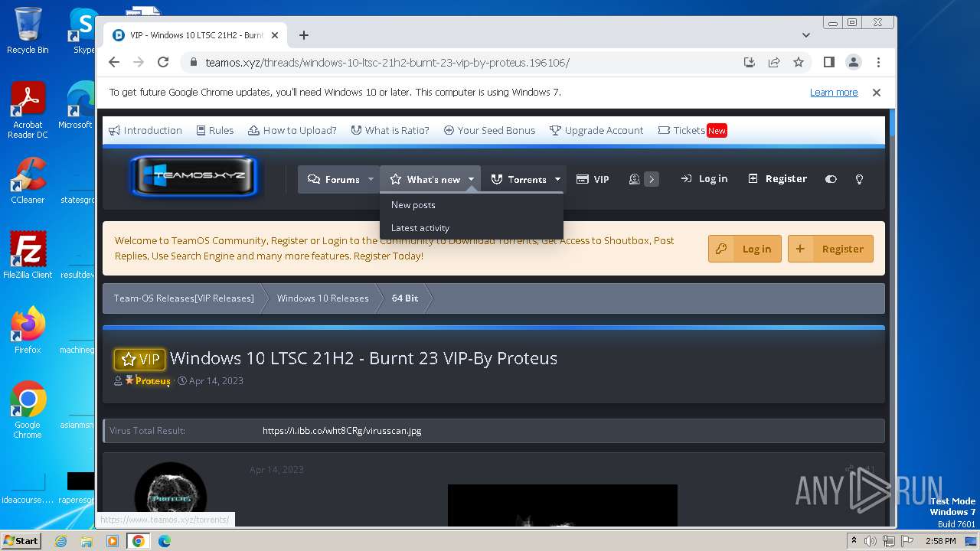This screenshot has width=980, height=551.
Task: Collapse the What's new dropdown arrow
Action: [471, 179]
